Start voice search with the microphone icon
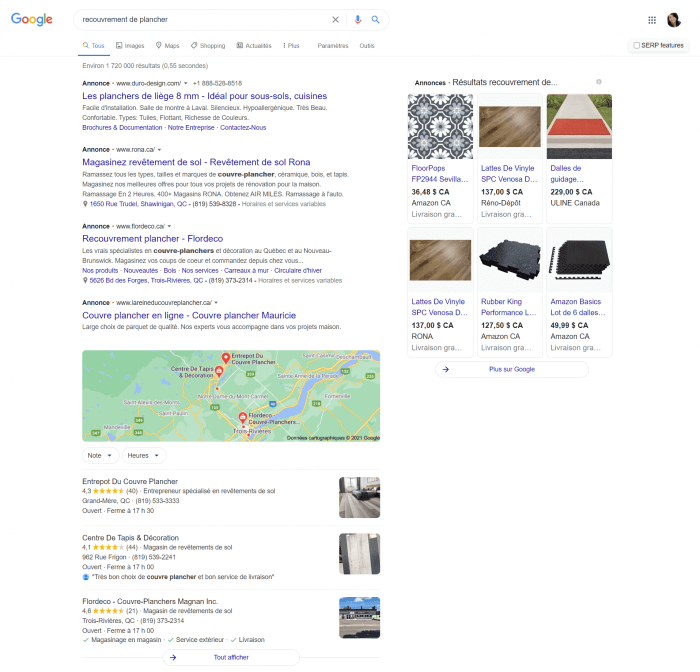 tap(358, 20)
